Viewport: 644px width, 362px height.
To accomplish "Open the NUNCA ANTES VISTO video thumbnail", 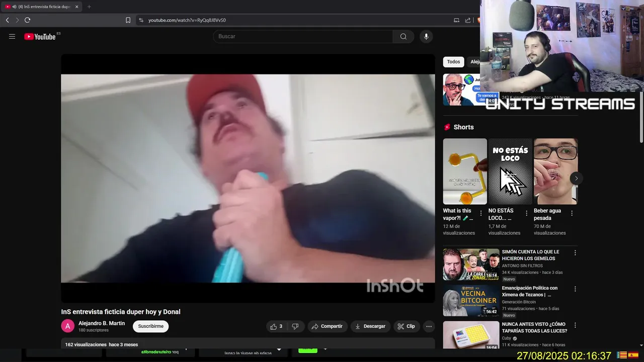I will (471, 335).
